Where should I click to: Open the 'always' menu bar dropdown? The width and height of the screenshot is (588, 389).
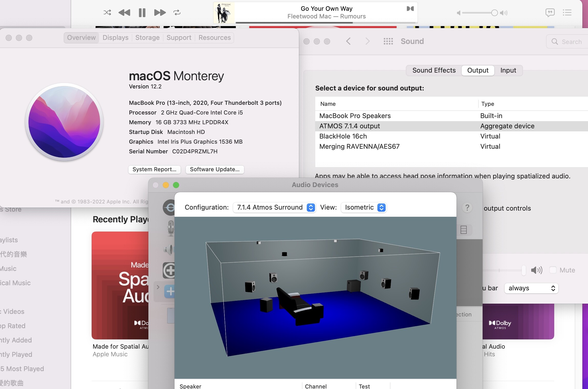point(531,288)
